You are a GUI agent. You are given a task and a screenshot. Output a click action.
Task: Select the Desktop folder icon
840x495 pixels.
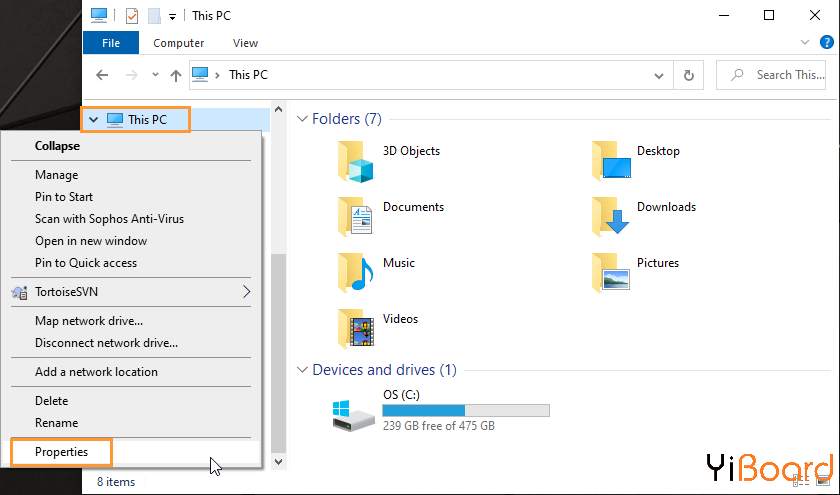[x=611, y=161]
